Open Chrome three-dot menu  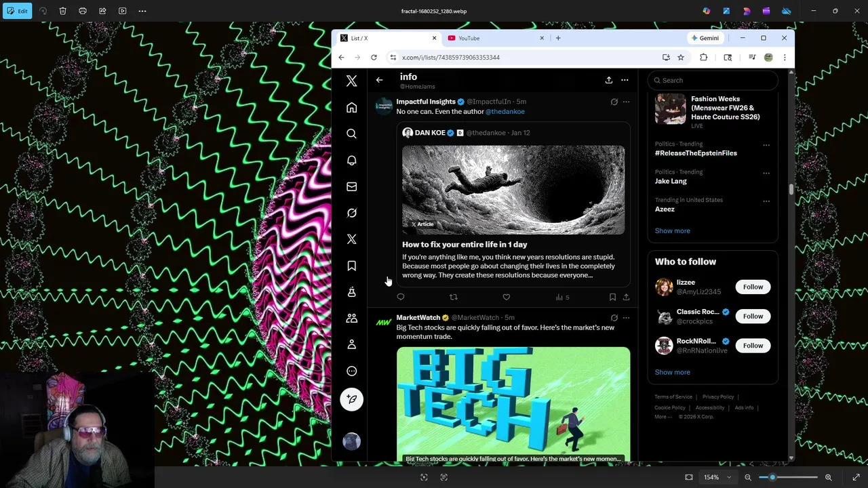(785, 58)
